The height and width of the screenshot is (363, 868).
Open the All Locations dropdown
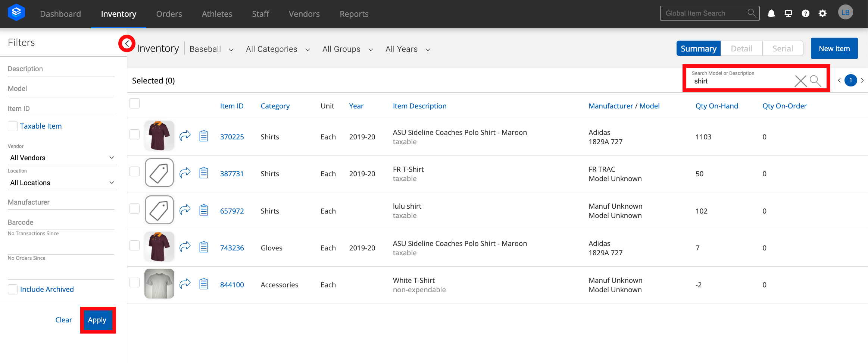[62, 183]
